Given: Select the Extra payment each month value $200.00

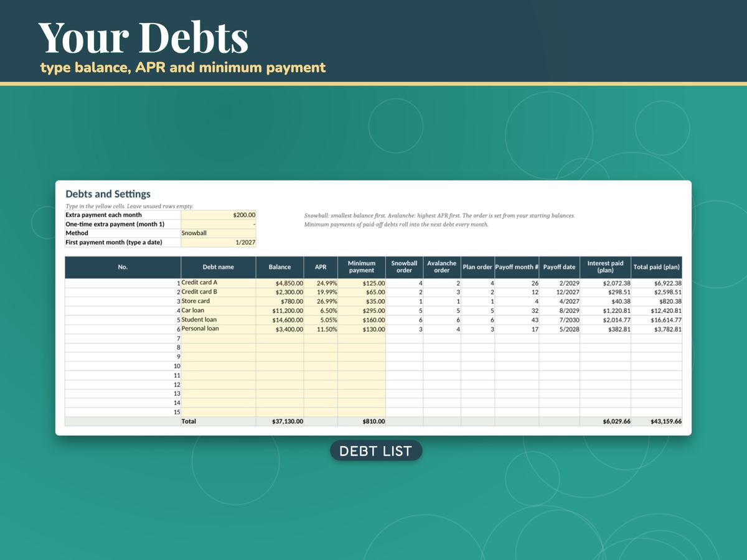Looking at the screenshot, I should pos(218,215).
